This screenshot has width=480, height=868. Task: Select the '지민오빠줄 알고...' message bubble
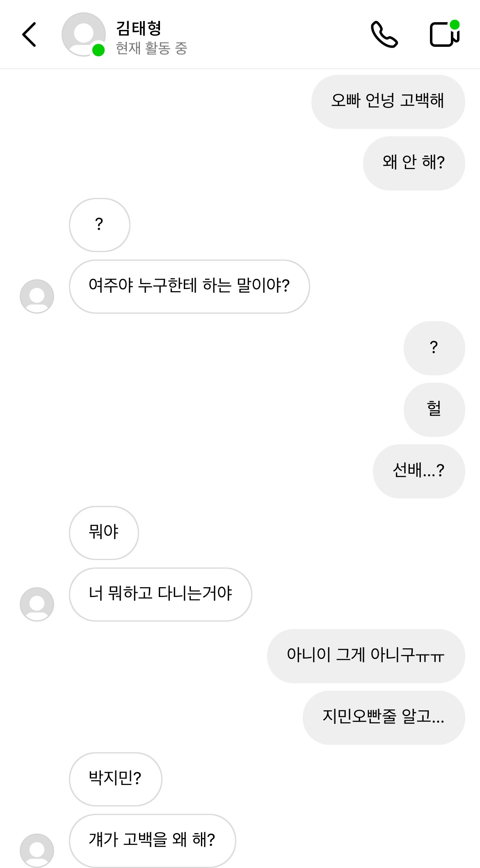(x=384, y=717)
